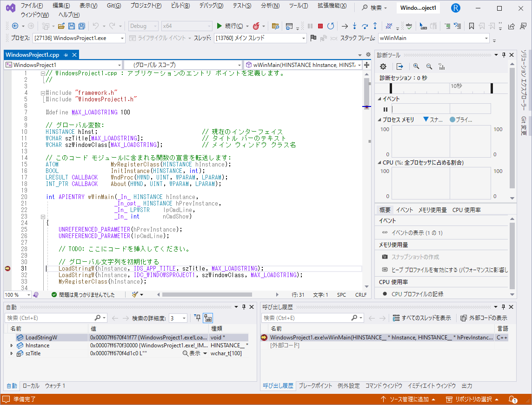532x405 pixels.
Task: Open the (グローバル スコープ) scope dropdown
Action: (183, 65)
